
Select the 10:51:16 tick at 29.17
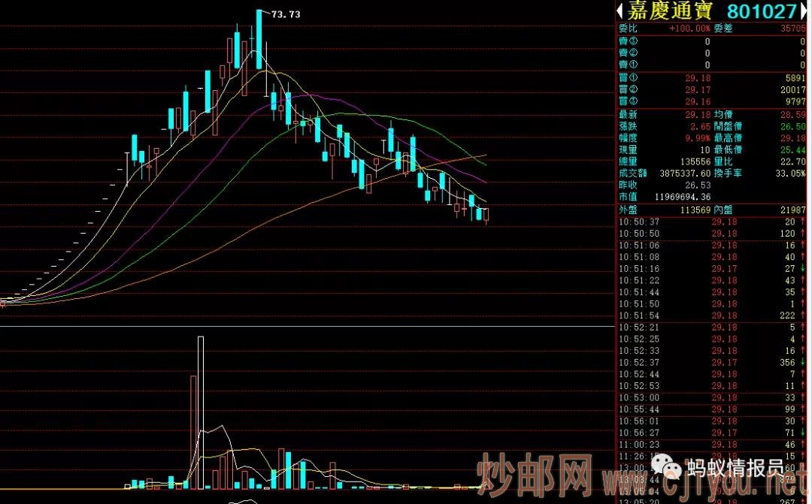pyautogui.click(x=712, y=269)
